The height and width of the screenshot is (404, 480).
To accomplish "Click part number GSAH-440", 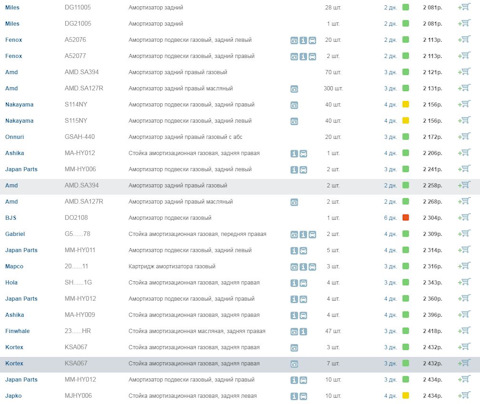I will (x=80, y=137).
